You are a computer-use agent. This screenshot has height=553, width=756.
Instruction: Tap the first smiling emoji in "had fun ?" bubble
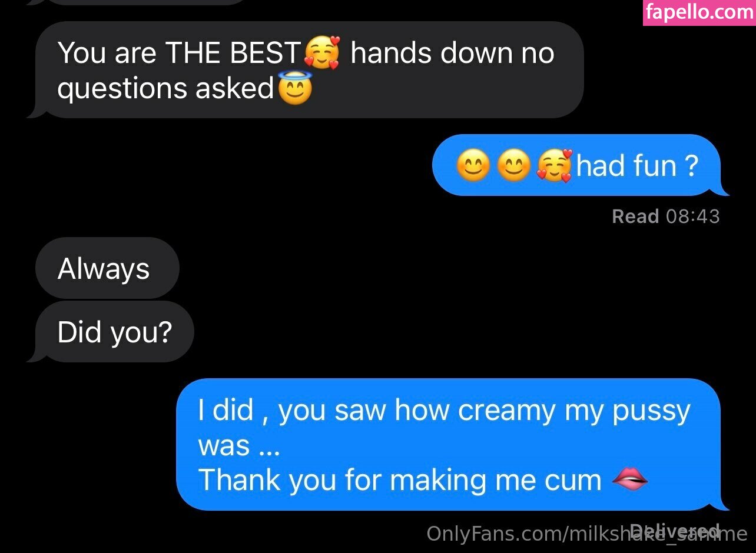tap(473, 165)
